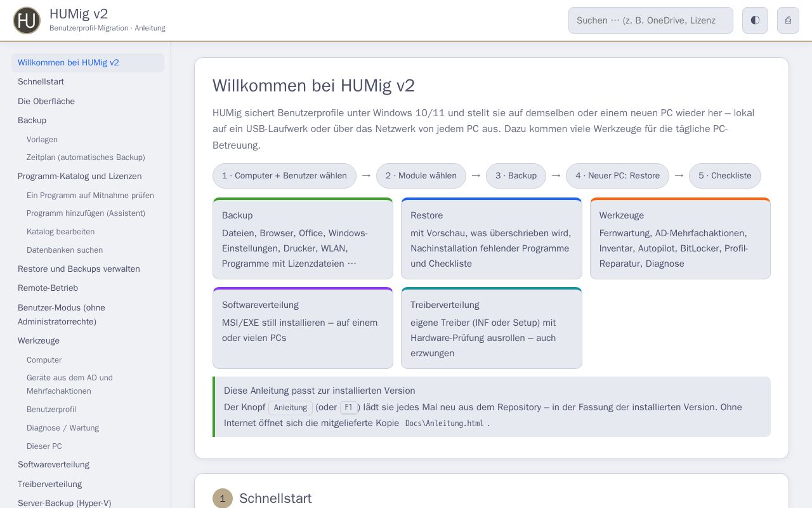Click step chip '5 · Checkliste'
Image resolution: width=812 pixels, height=508 pixels.
724,176
